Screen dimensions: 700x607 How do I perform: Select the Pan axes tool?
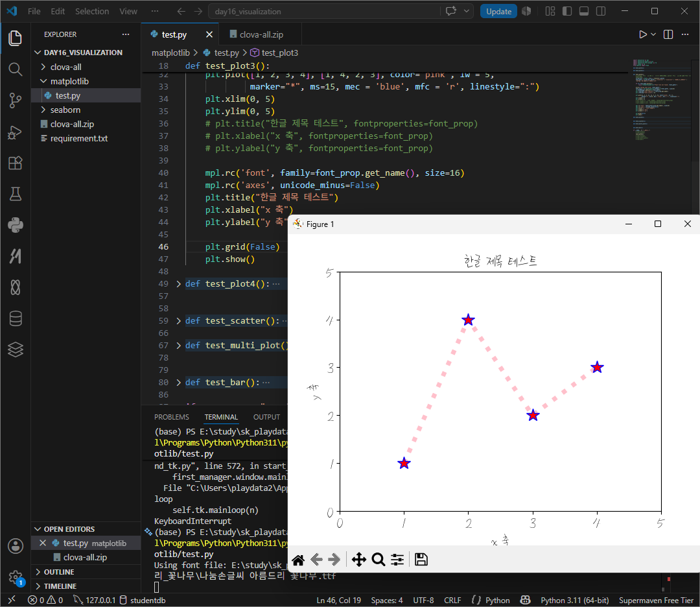coord(359,560)
